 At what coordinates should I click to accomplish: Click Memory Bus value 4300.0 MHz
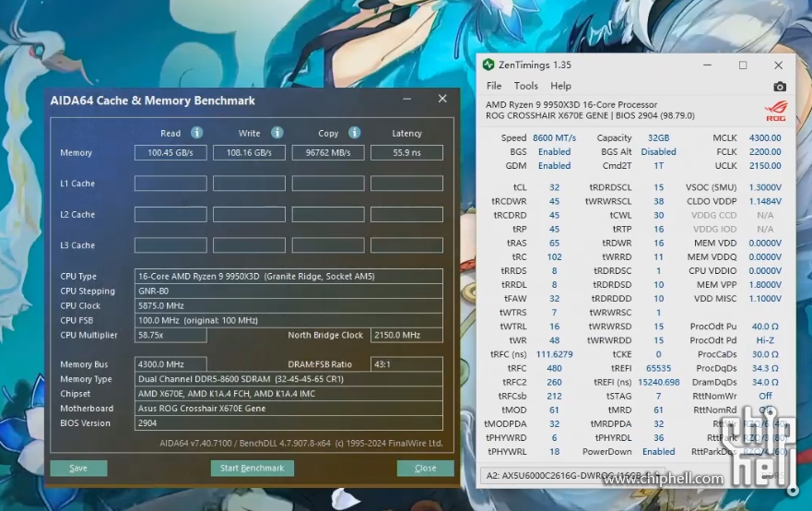(171, 364)
